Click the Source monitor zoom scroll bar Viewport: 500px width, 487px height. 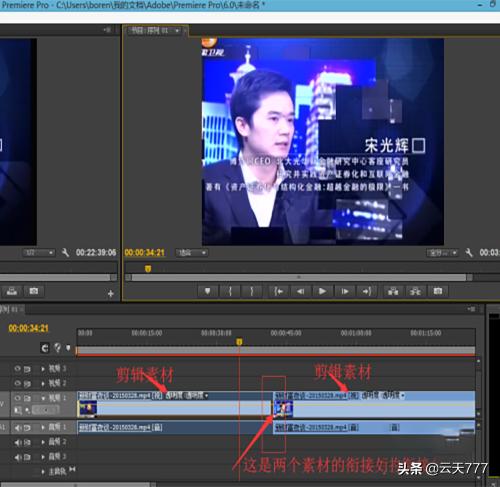[58, 277]
